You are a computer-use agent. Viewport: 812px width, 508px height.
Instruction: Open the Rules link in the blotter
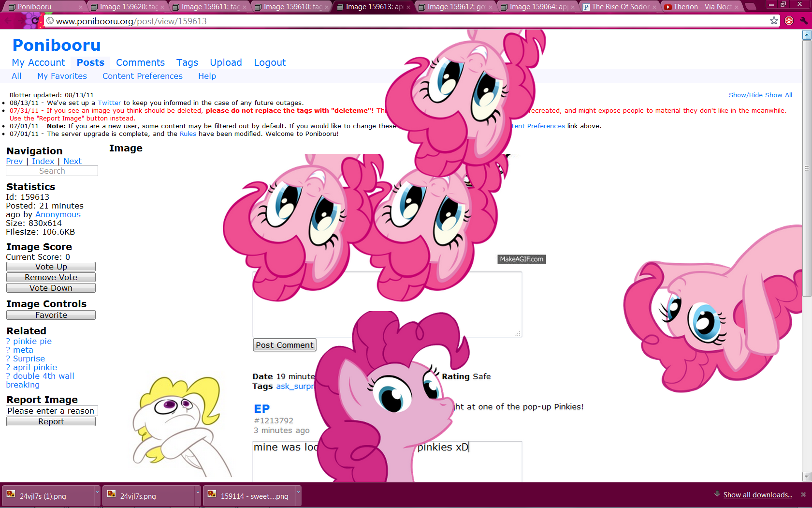click(188, 134)
